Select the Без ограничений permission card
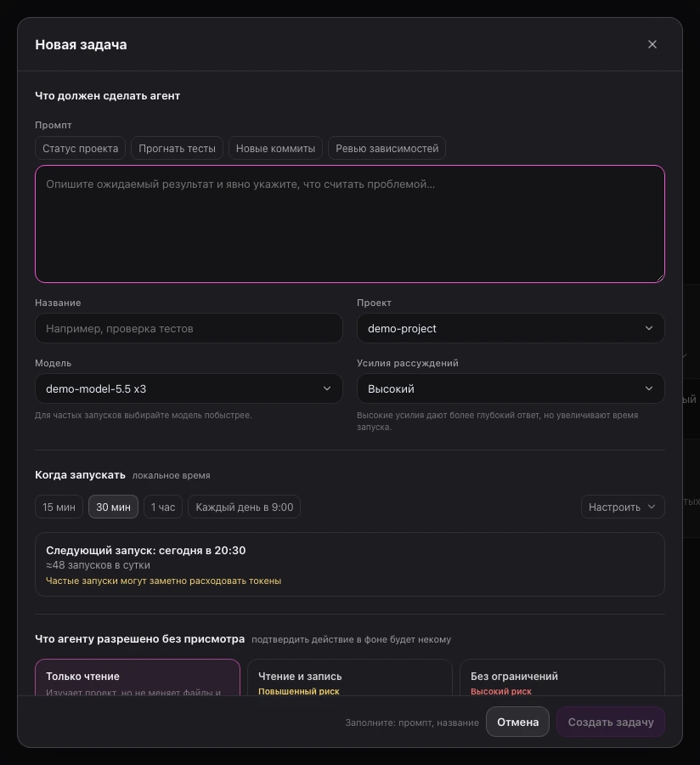 pyautogui.click(x=562, y=677)
